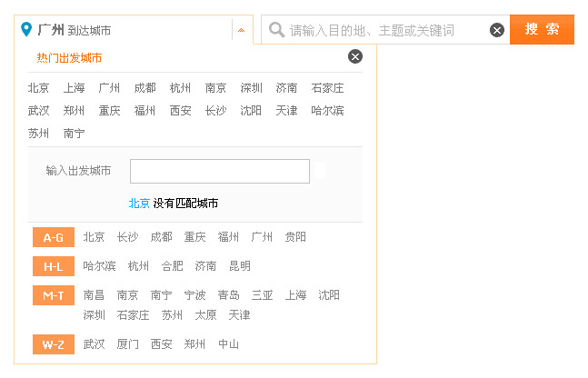Select the H-L city group tab
588x378 pixels.
pyautogui.click(x=53, y=267)
